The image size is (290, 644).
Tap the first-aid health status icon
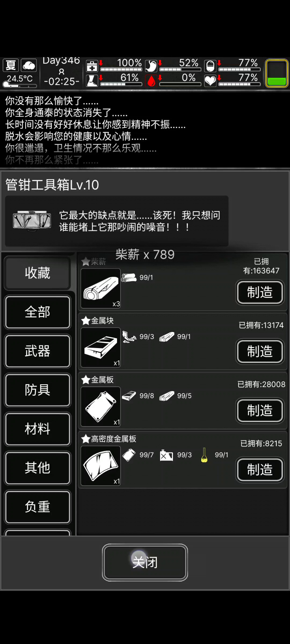point(92,66)
